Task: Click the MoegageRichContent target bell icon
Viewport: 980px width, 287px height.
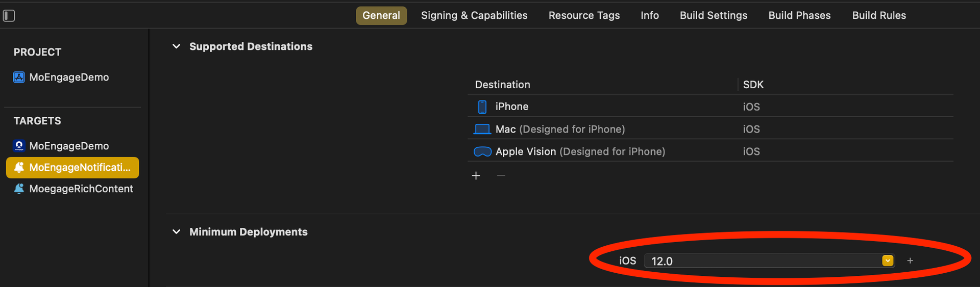Action: tap(19, 189)
